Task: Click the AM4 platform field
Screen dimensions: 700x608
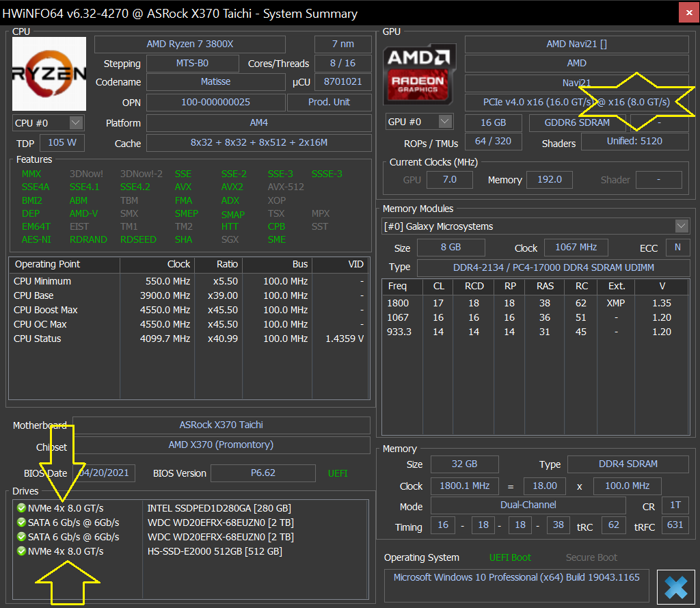Action: pos(259,122)
